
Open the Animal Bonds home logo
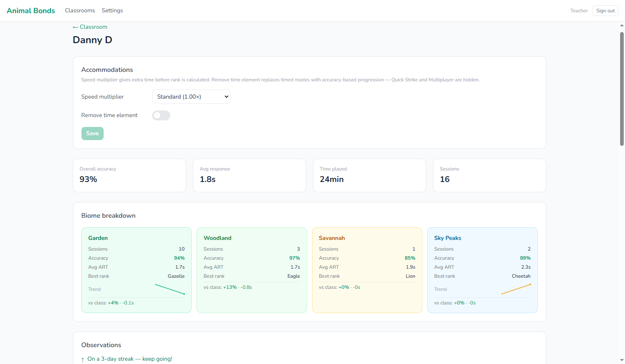coord(31,11)
